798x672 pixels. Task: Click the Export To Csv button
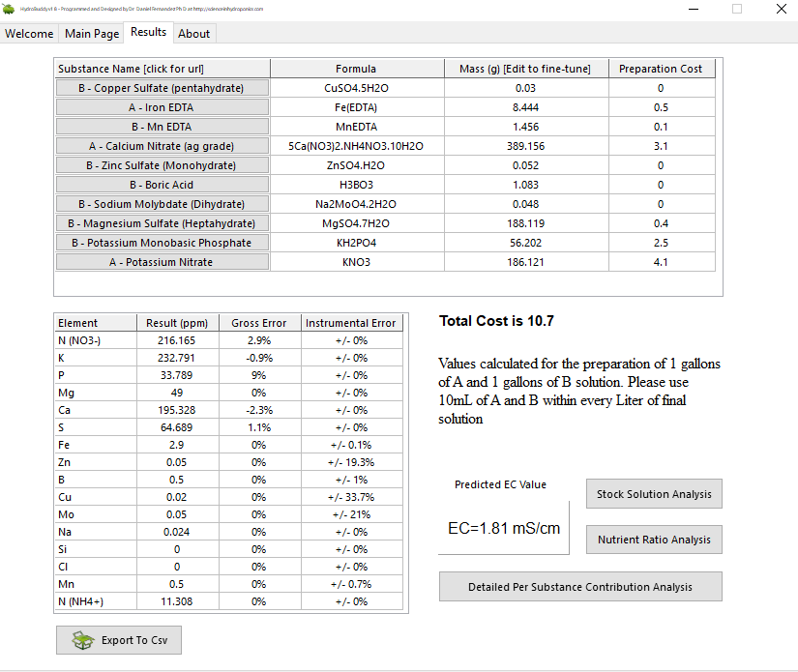[x=119, y=640]
